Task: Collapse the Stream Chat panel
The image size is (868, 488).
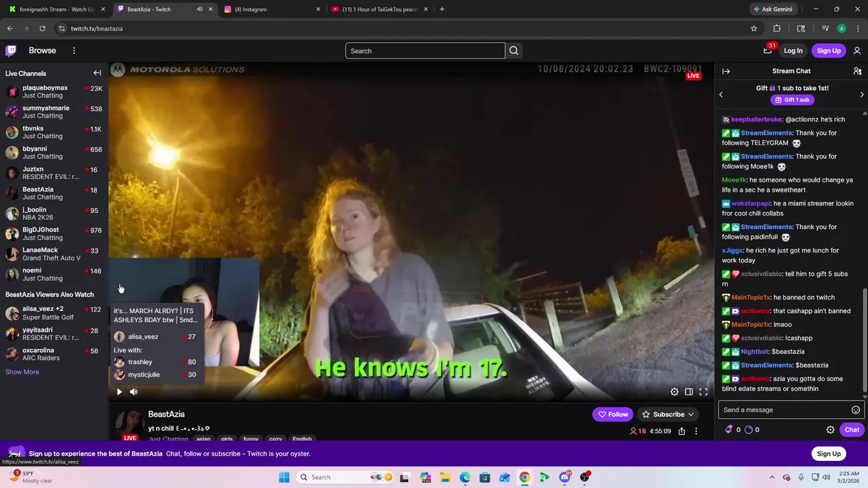Action: tap(726, 71)
